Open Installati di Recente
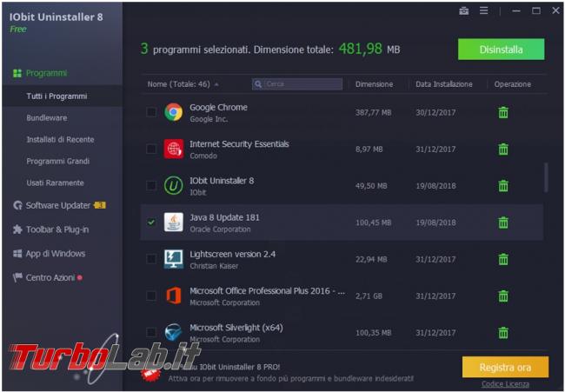The image size is (565, 392). (60, 139)
